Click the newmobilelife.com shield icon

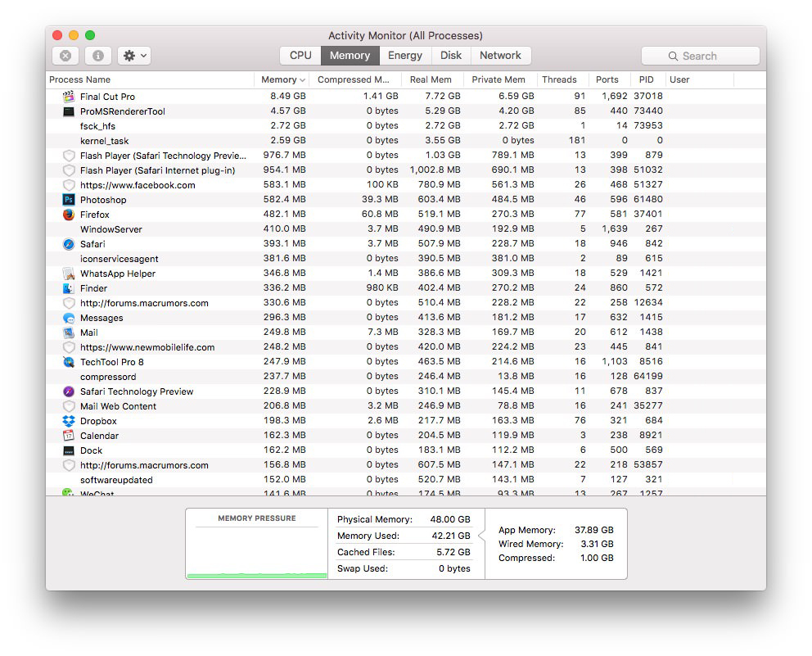[x=69, y=347]
